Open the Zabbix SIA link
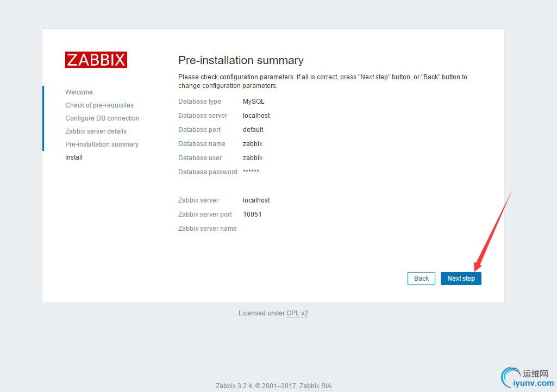The height and width of the screenshot is (392, 557). [x=315, y=386]
